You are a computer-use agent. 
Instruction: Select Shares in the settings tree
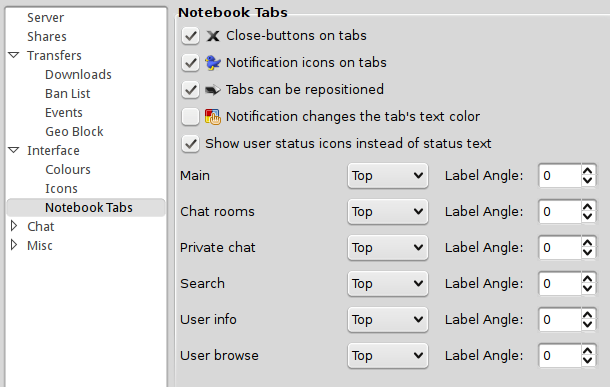coord(47,37)
